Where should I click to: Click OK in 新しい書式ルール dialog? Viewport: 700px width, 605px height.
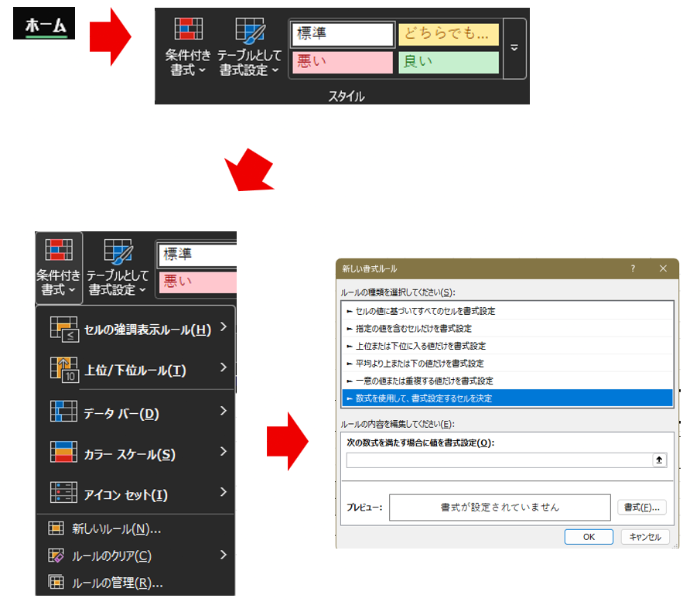tap(589, 537)
